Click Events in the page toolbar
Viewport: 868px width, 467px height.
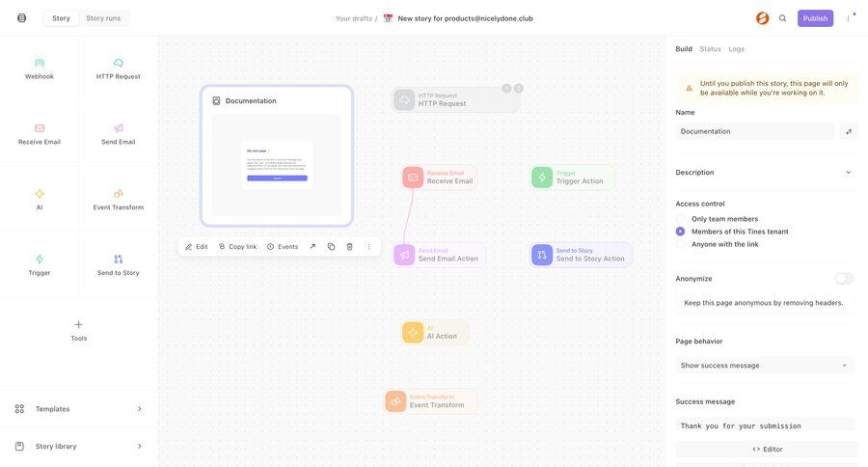point(283,246)
